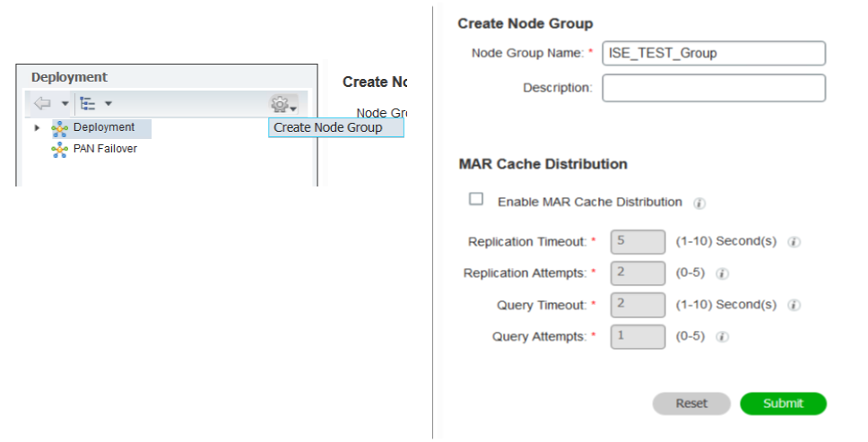
Task: Click the PAN Failover node icon
Action: click(60, 150)
